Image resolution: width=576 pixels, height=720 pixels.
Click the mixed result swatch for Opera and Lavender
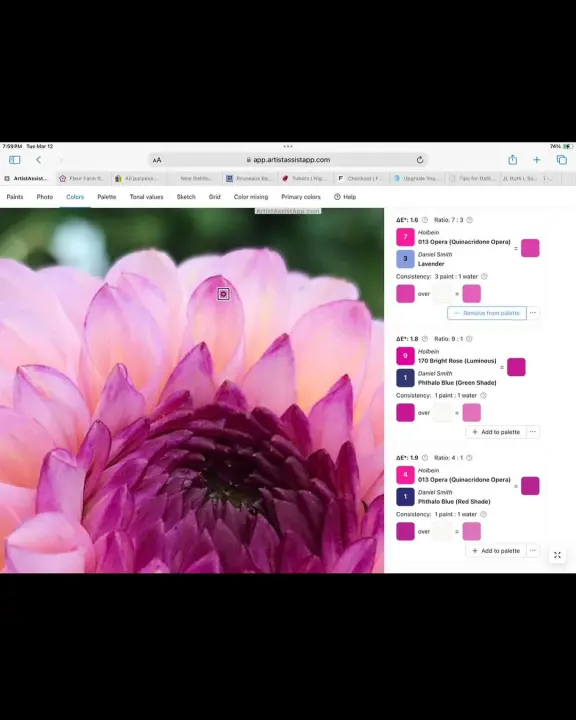tap(530, 248)
